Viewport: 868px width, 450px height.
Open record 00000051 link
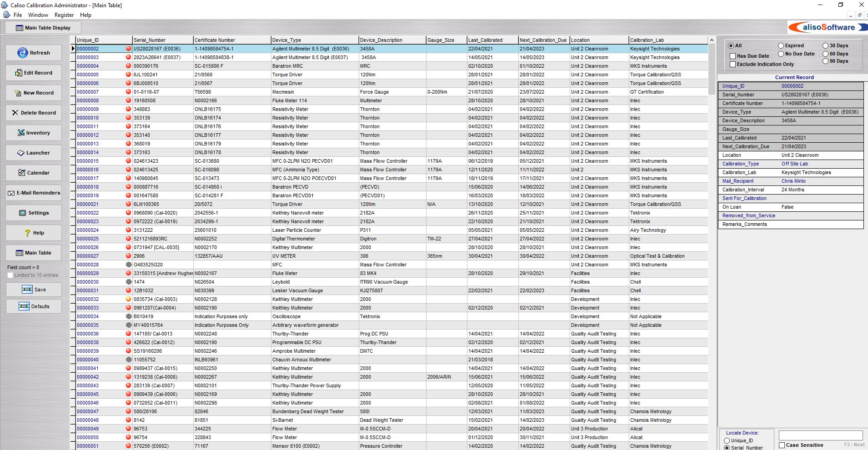pos(88,446)
